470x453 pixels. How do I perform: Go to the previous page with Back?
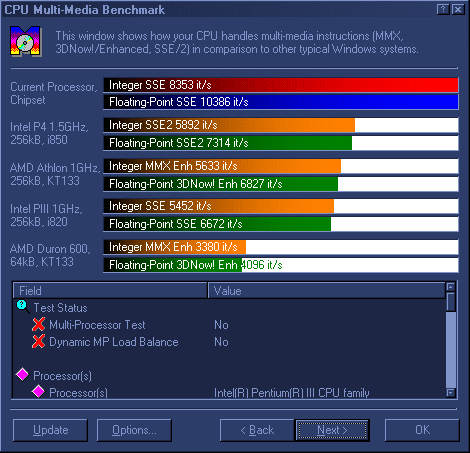(x=257, y=430)
